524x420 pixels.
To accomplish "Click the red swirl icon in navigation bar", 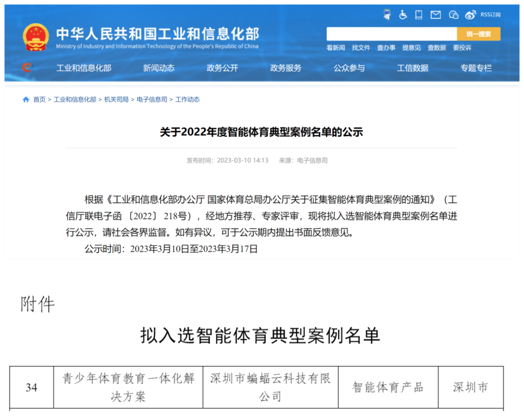I will 27,68.
